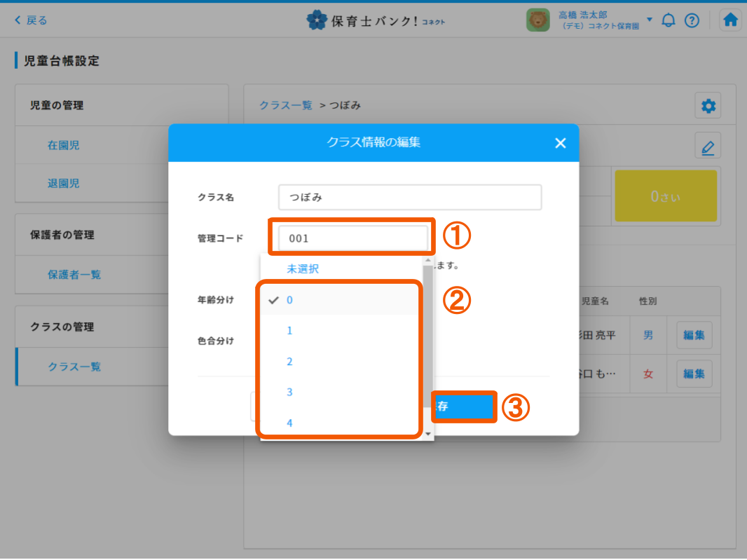The height and width of the screenshot is (560, 747).
Task: Click the 戻る back link
Action: click(31, 20)
